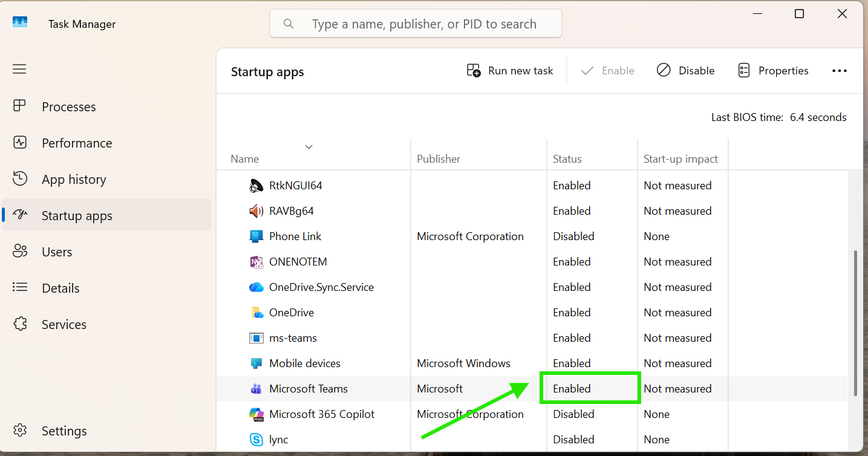Open the Details page

[x=107, y=288]
